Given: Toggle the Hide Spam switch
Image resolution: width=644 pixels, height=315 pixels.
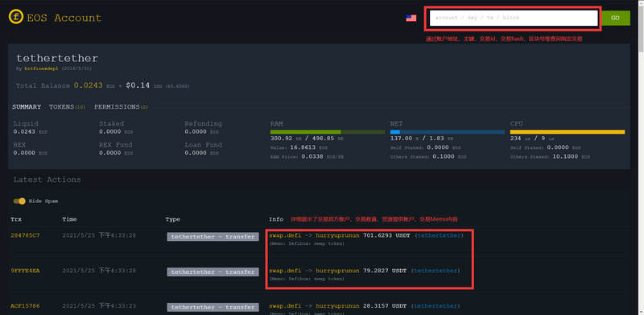Looking at the screenshot, I should [x=19, y=201].
